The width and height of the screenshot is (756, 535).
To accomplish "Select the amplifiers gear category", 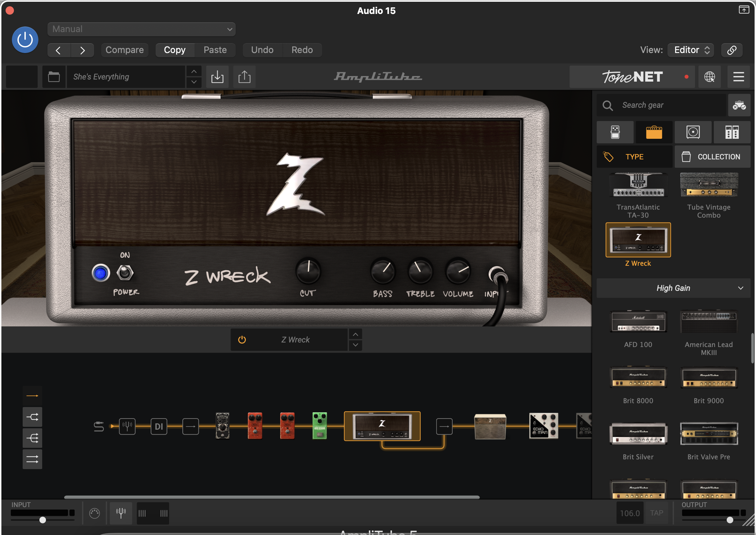I will (x=654, y=132).
